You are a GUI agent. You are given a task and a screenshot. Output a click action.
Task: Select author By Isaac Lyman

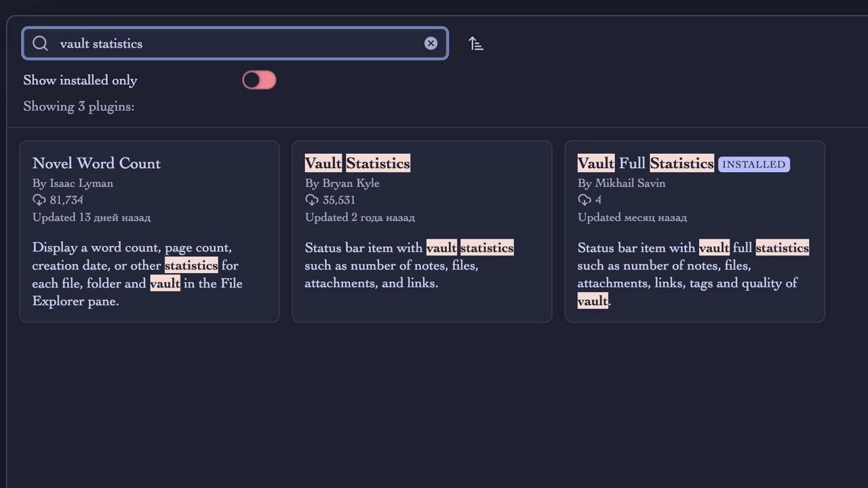click(x=73, y=183)
